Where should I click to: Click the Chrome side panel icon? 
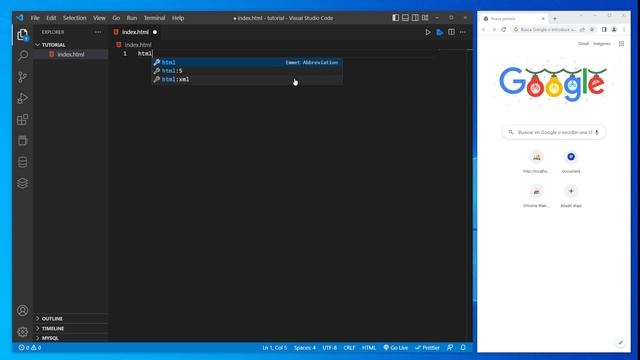tap(604, 29)
